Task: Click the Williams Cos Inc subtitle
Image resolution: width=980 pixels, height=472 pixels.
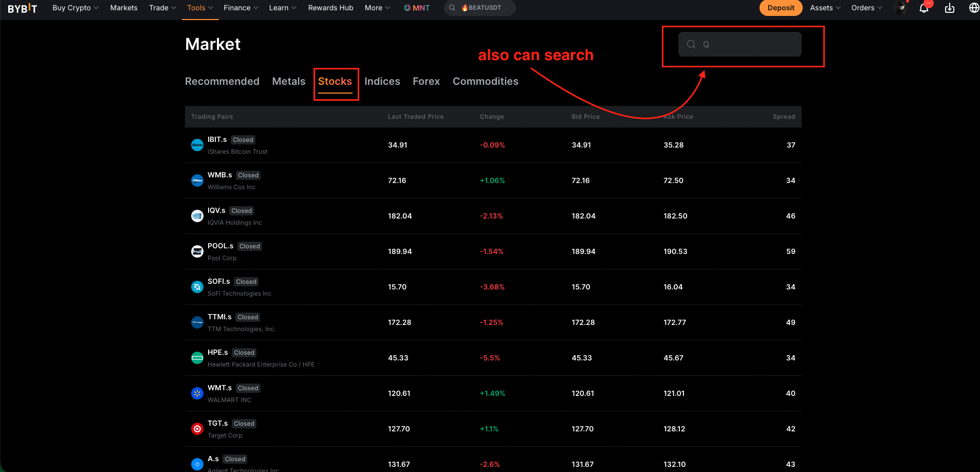Action: [x=231, y=187]
